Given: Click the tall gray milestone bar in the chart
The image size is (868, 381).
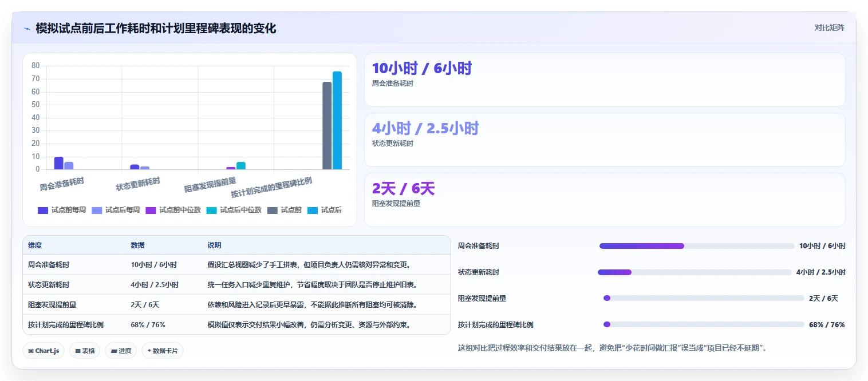Looking at the screenshot, I should pyautogui.click(x=327, y=125).
